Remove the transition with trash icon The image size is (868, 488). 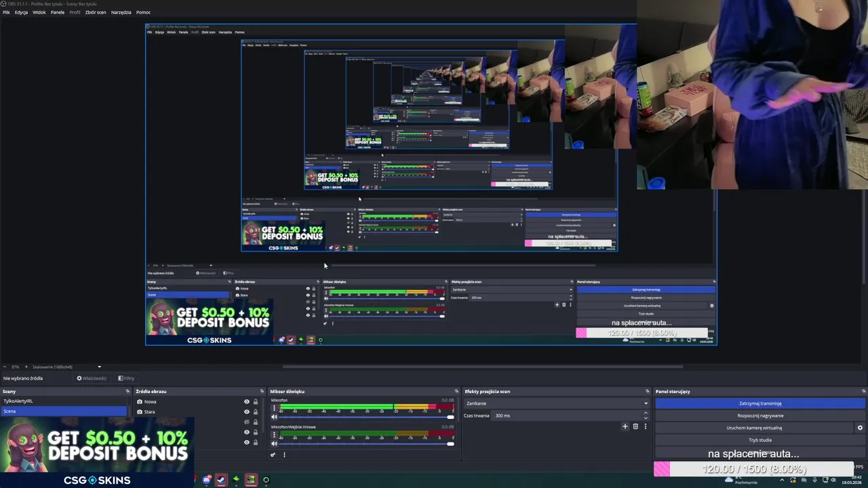coord(635,426)
